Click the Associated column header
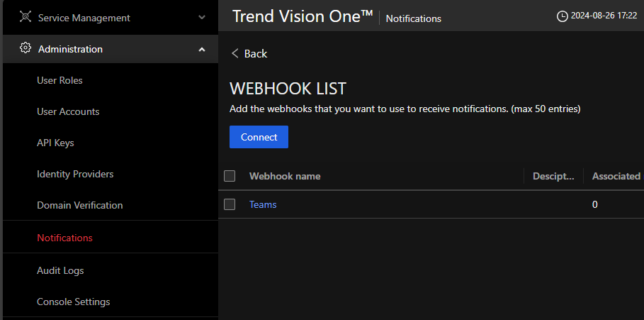Image resolution: width=644 pixels, height=320 pixels. click(616, 176)
